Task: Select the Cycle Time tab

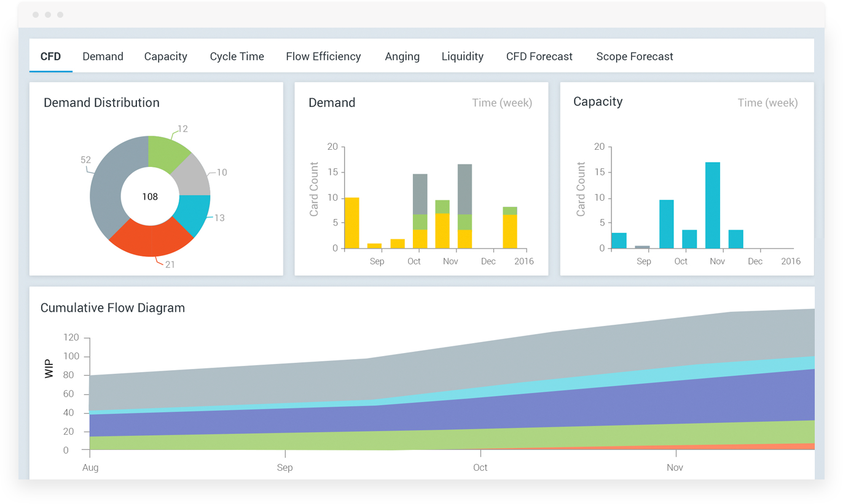Action: click(237, 56)
